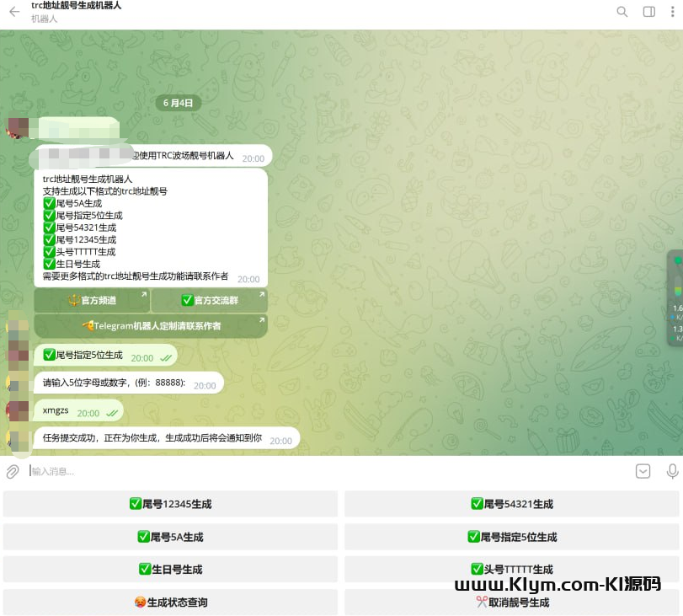The height and width of the screenshot is (616, 683).
Task: Open Telegram机器人定制请联系作者 button
Action: click(x=151, y=325)
